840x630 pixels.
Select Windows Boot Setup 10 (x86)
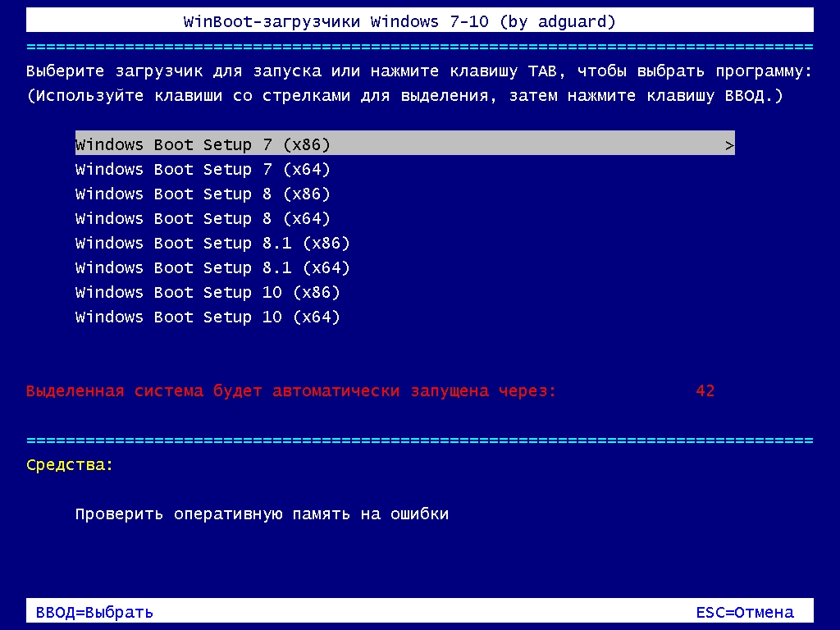[208, 293]
